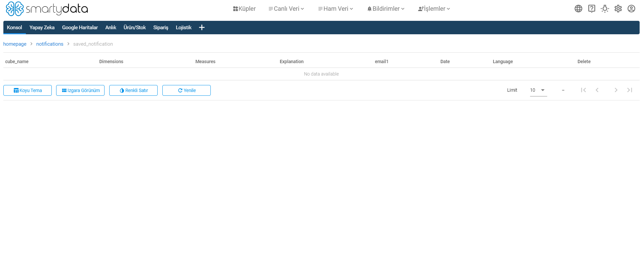Viewport: 644px width, 256px height.
Task: Add a new tab with plus icon
Action: click(202, 28)
